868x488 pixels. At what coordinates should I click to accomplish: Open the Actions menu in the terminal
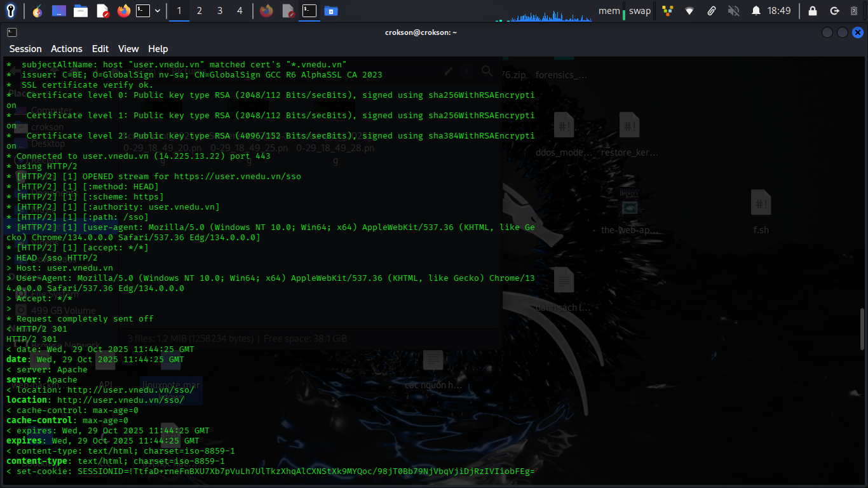pyautogui.click(x=66, y=49)
